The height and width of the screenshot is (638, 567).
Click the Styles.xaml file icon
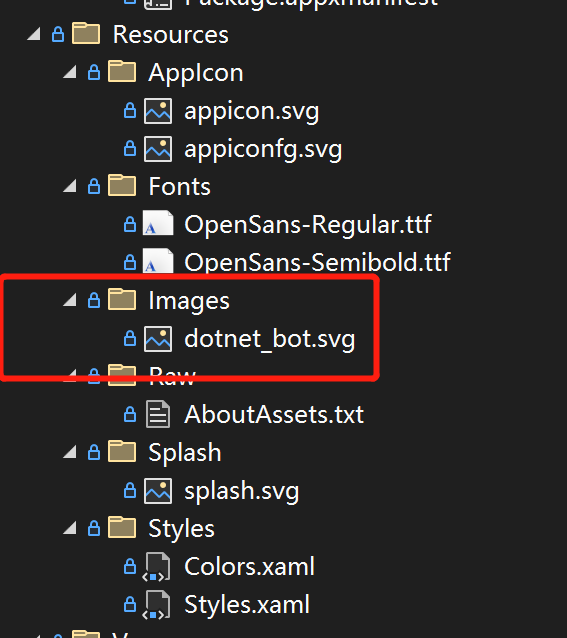(156, 605)
